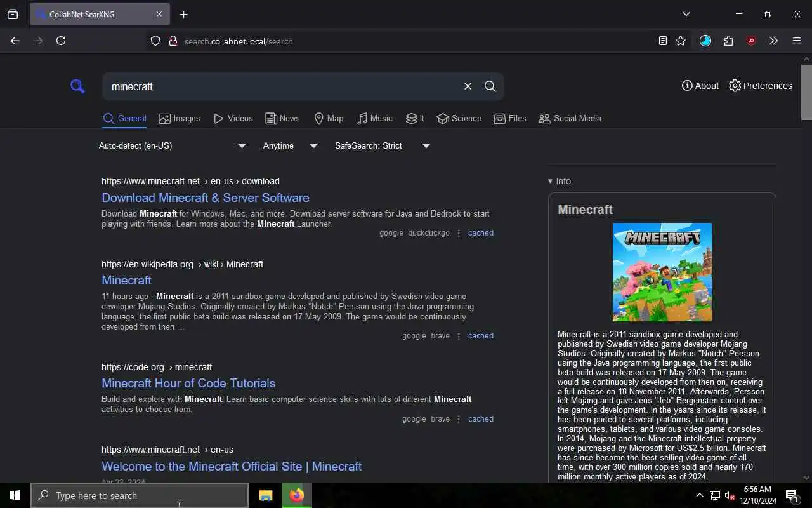The height and width of the screenshot is (508, 812).
Task: Show hidden system tray icons
Action: [x=699, y=495]
